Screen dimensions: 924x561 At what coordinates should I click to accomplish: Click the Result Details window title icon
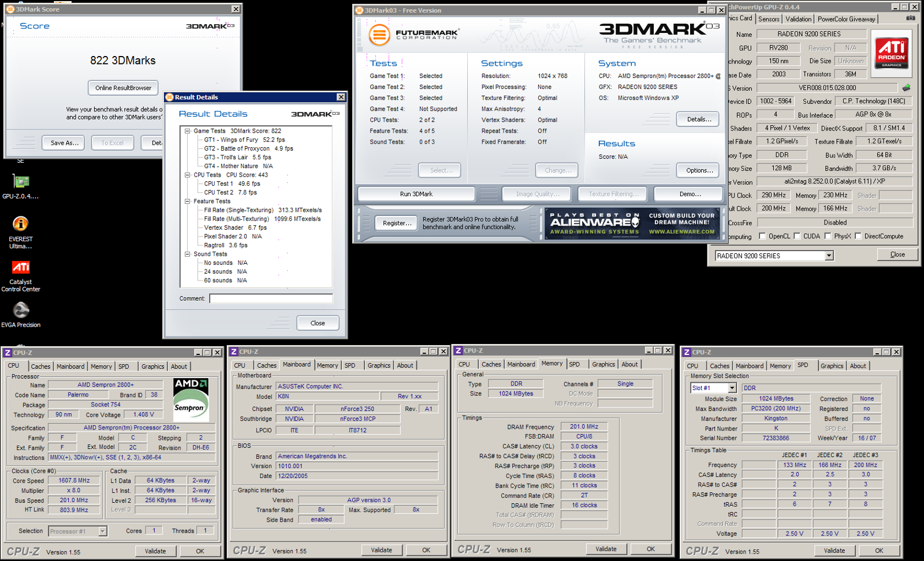pos(170,97)
